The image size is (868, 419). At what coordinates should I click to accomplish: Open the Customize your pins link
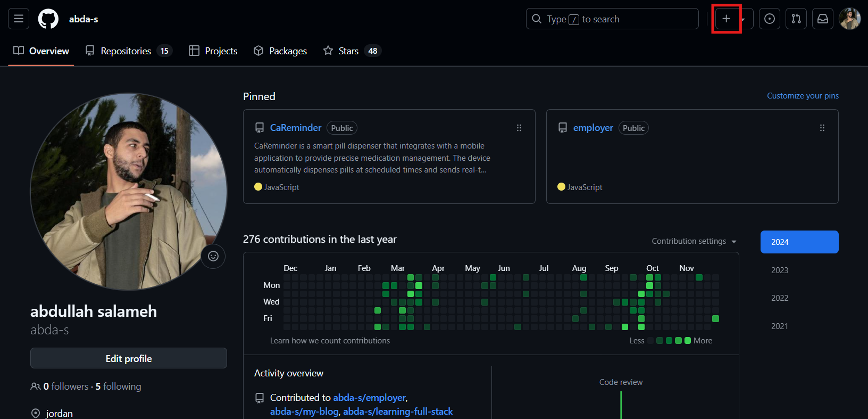(803, 96)
